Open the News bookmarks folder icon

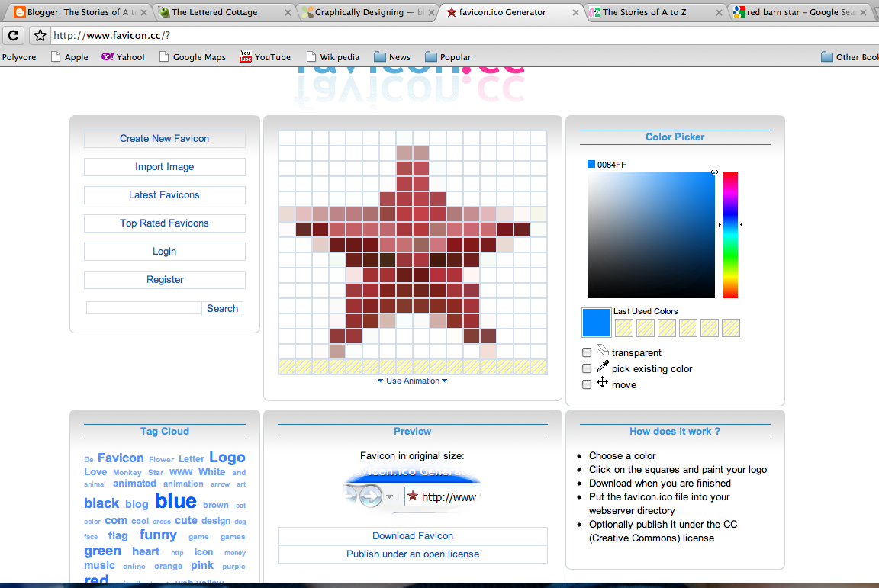pyautogui.click(x=379, y=56)
